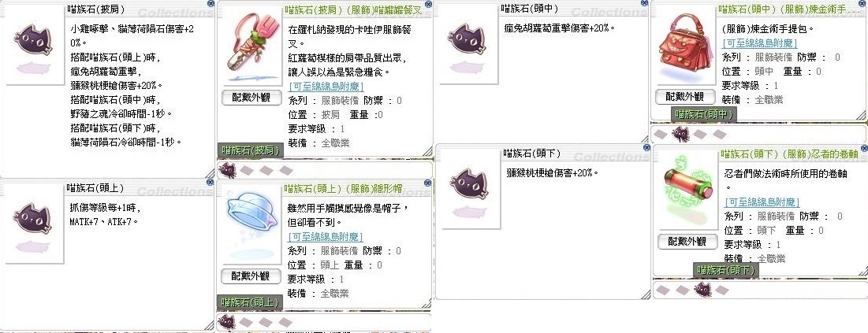Click 配戴外觀 button on the ninja scroll item
The image size is (868, 333).
[687, 241]
